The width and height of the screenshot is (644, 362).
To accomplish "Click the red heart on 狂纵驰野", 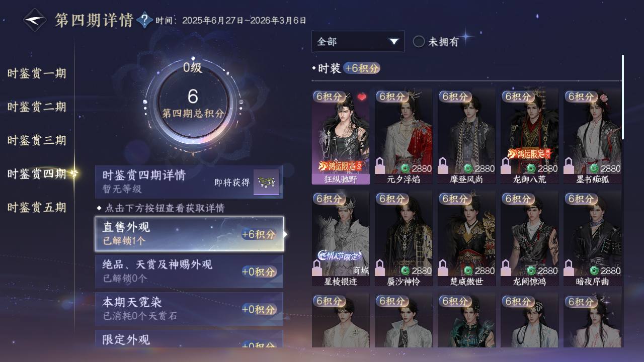I will [362, 97].
